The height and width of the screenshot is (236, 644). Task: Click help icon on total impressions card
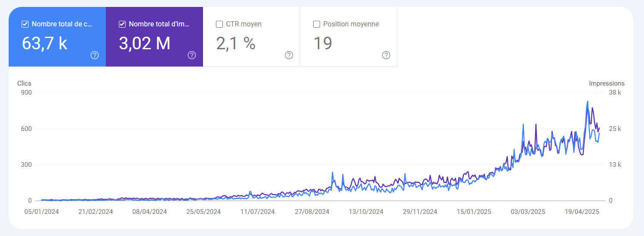point(192,55)
